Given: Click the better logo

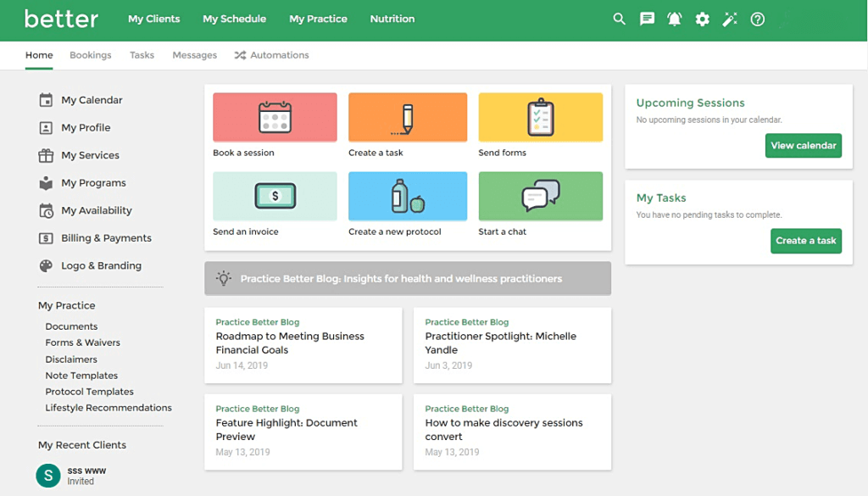Looking at the screenshot, I should click(x=61, y=19).
